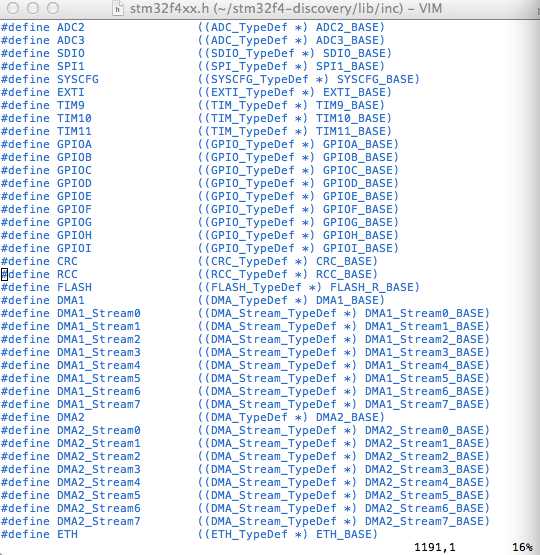Image resolution: width=540 pixels, height=555 pixels.
Task: Click the macro name DMA1_Stream6
Action: 99,391
